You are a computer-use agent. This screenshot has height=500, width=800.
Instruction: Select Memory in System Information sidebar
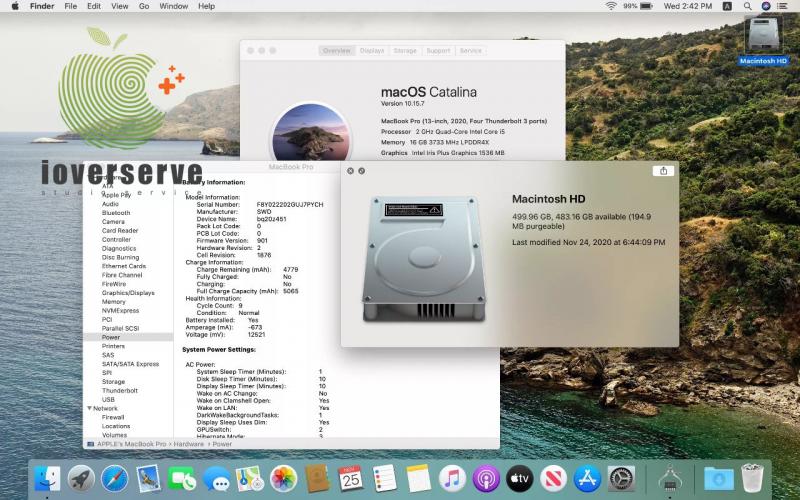click(113, 302)
